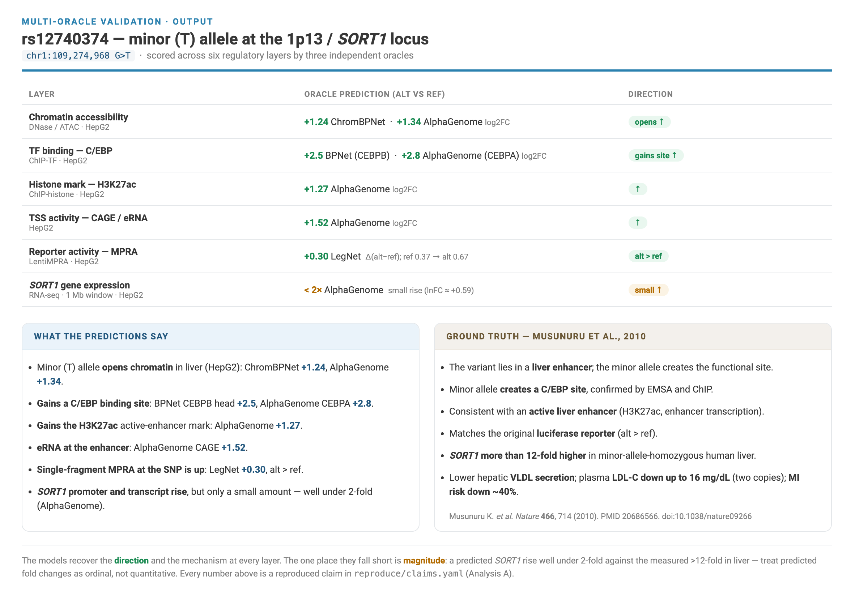The image size is (868, 600).
Task: Click the "opens ↑" direction badge
Action: point(649,122)
